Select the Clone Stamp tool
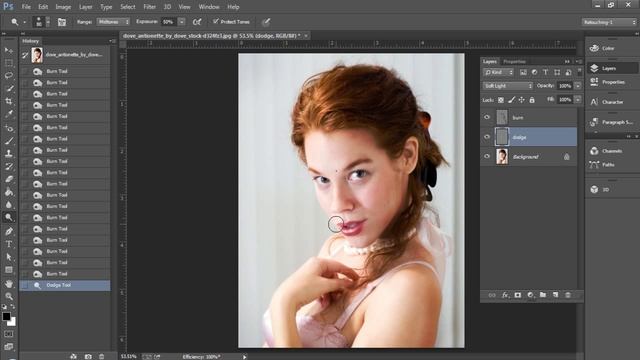640x360 pixels. coord(9,153)
